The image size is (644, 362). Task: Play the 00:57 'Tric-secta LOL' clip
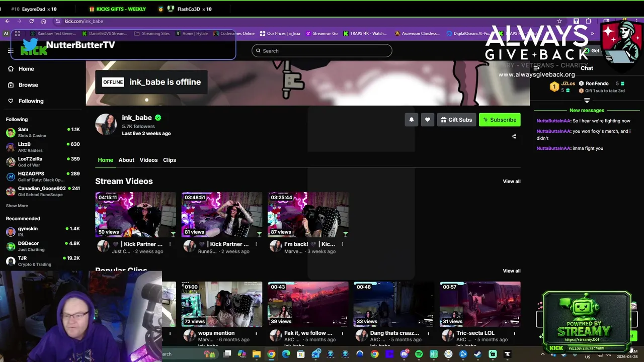pyautogui.click(x=480, y=304)
